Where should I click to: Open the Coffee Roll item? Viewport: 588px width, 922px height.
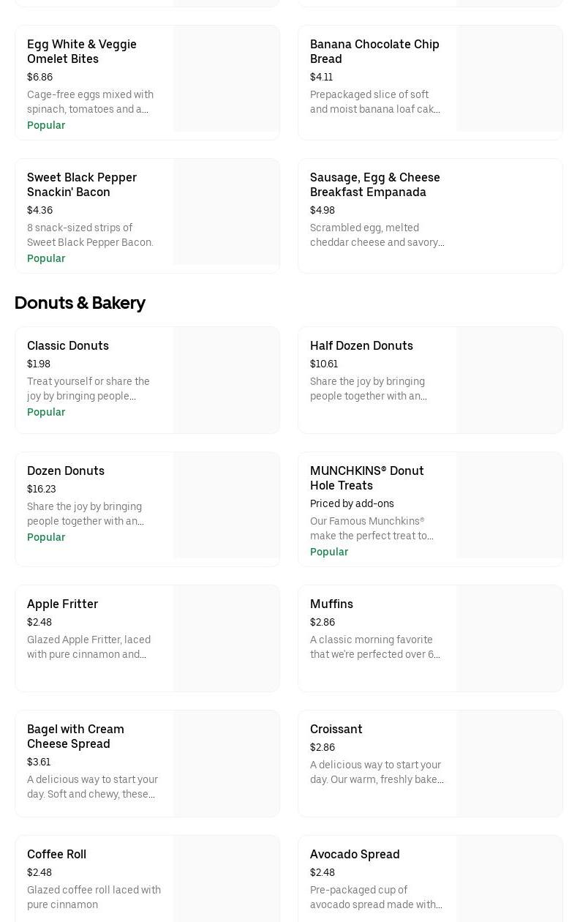click(x=56, y=854)
